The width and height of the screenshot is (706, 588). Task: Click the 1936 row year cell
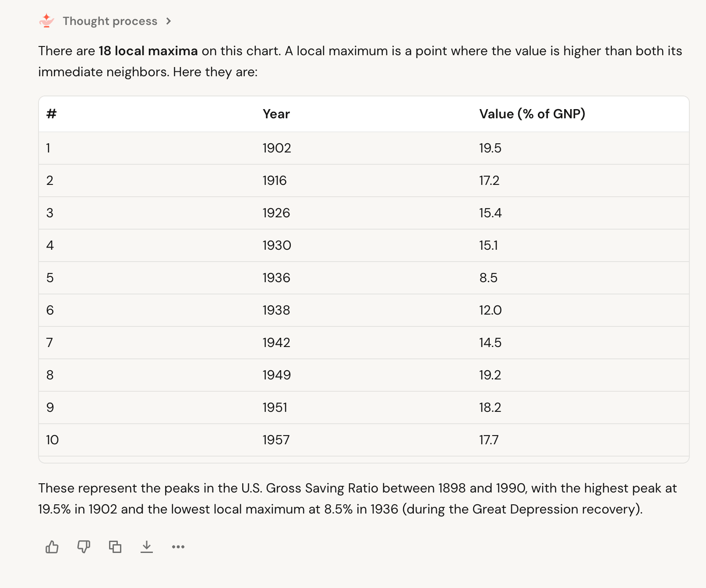(x=276, y=278)
